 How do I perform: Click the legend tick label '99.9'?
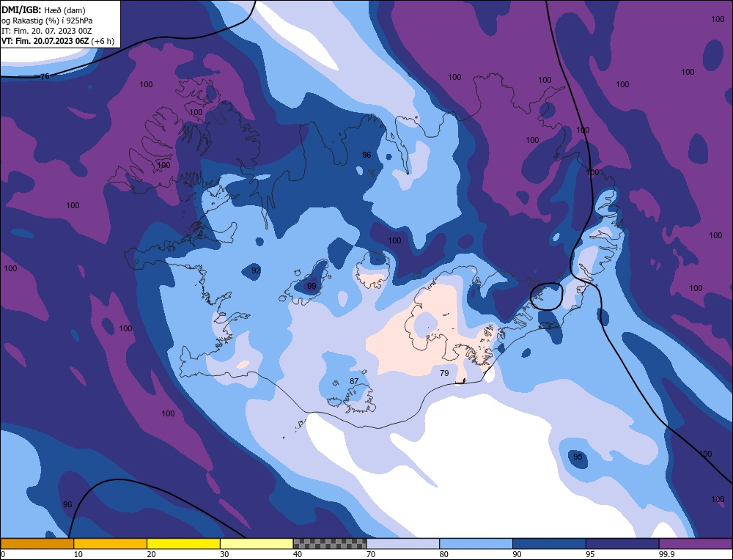(667, 554)
